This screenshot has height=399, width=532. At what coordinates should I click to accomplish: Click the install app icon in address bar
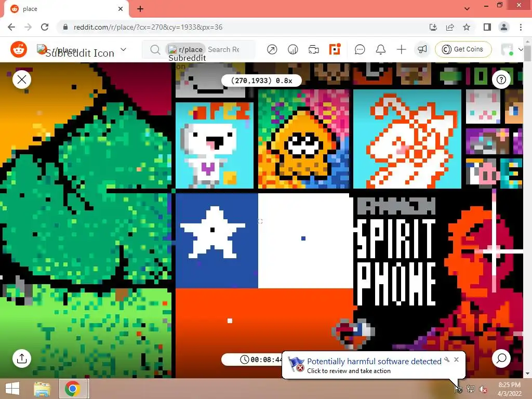click(433, 27)
